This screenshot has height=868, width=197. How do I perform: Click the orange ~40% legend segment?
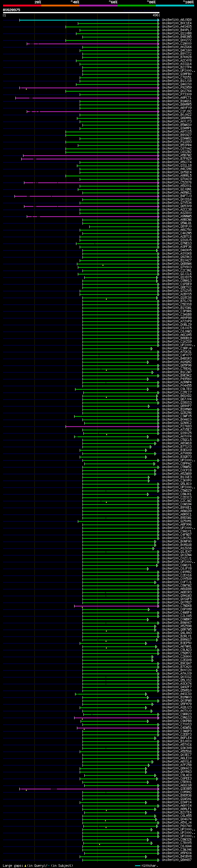[x=60, y=6]
